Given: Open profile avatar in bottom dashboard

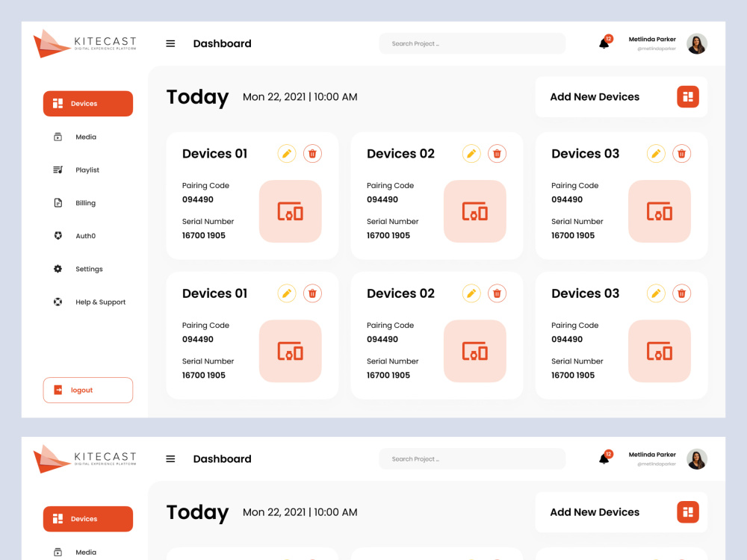Looking at the screenshot, I should pyautogui.click(x=696, y=459).
